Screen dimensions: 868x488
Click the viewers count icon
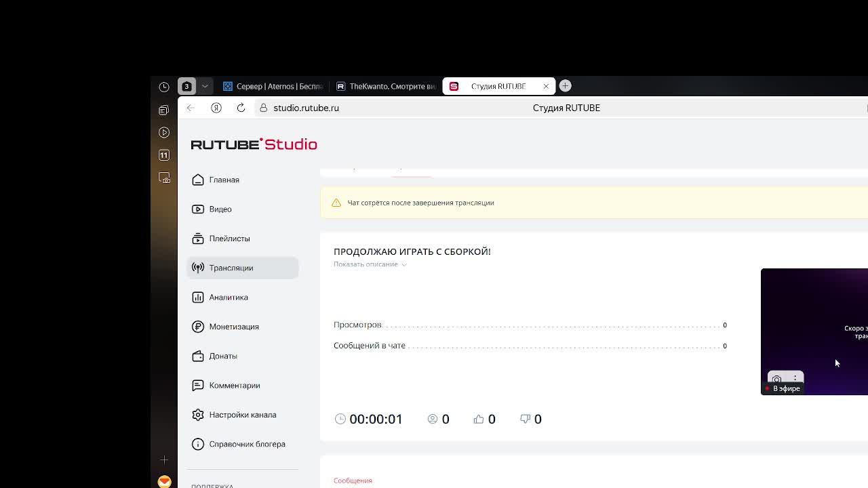433,419
